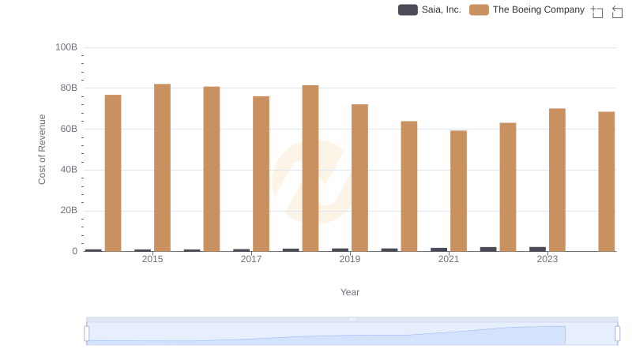Click the 2015 x-axis label

(x=152, y=259)
